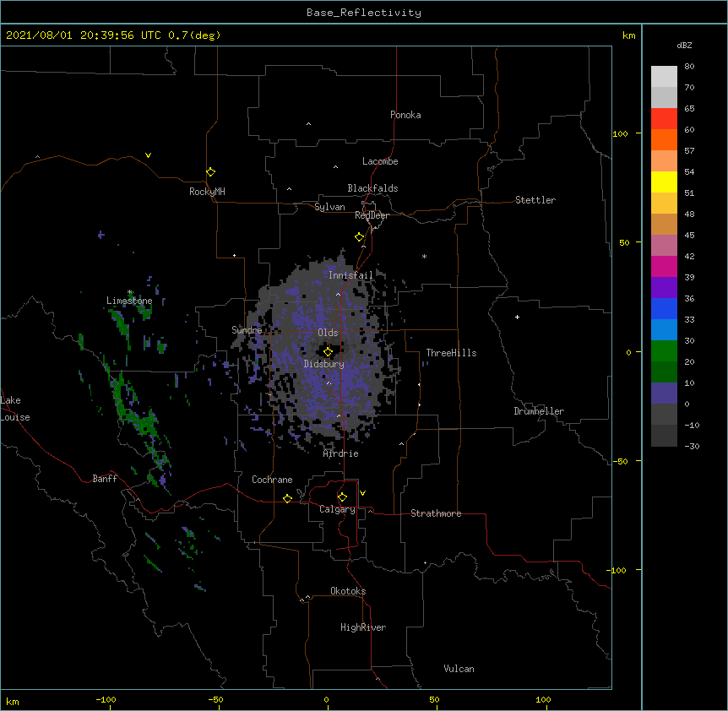Choose the slate-purple 0-10 dBZ legend swatch
Image resolution: width=728 pixels, height=711 pixels.
coord(664,393)
